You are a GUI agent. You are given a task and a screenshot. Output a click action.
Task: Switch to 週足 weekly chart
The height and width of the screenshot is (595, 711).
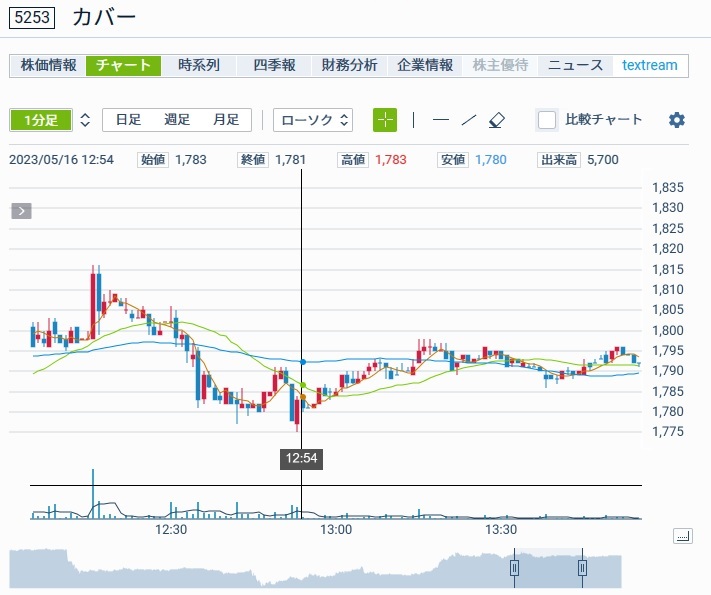pos(177,120)
